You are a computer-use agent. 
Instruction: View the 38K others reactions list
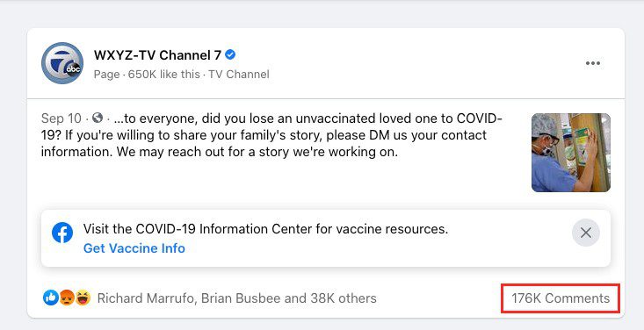(344, 298)
